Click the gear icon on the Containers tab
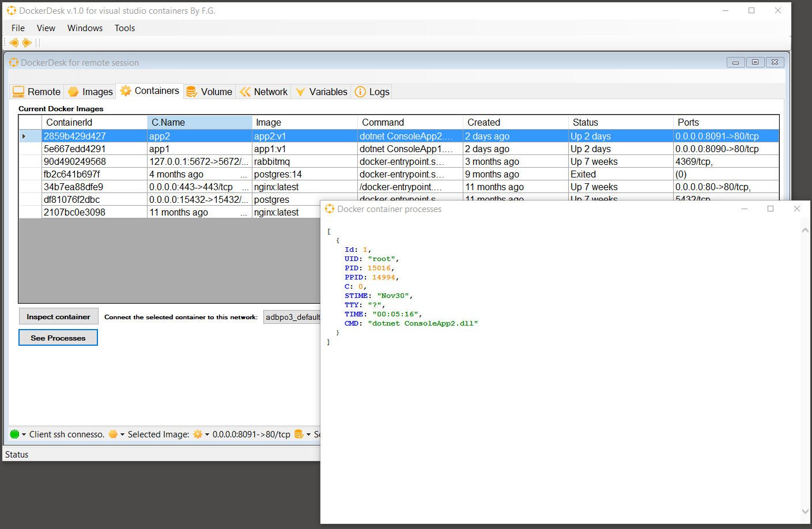The image size is (812, 529). pyautogui.click(x=126, y=90)
